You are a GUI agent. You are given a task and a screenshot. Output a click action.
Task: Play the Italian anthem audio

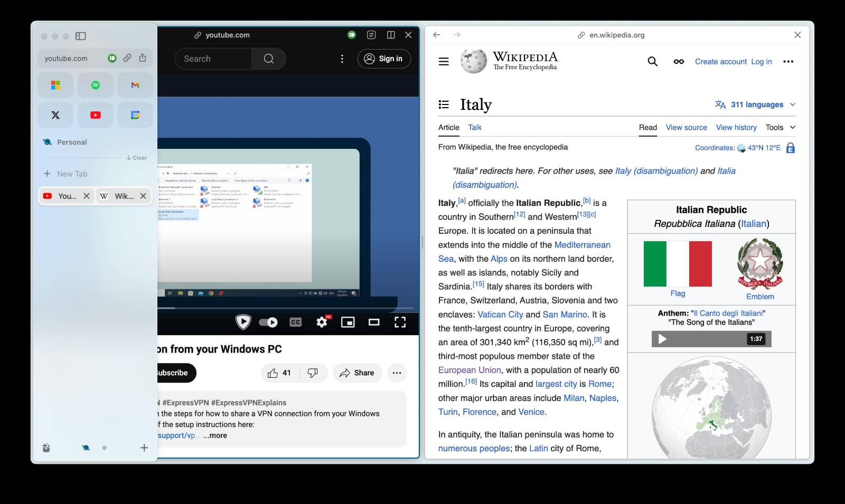[x=662, y=339]
